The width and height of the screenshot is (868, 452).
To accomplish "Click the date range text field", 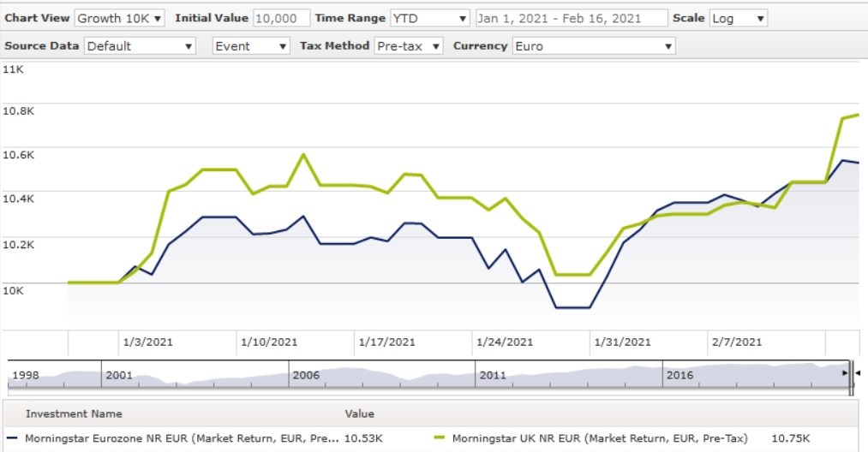I will [571, 18].
